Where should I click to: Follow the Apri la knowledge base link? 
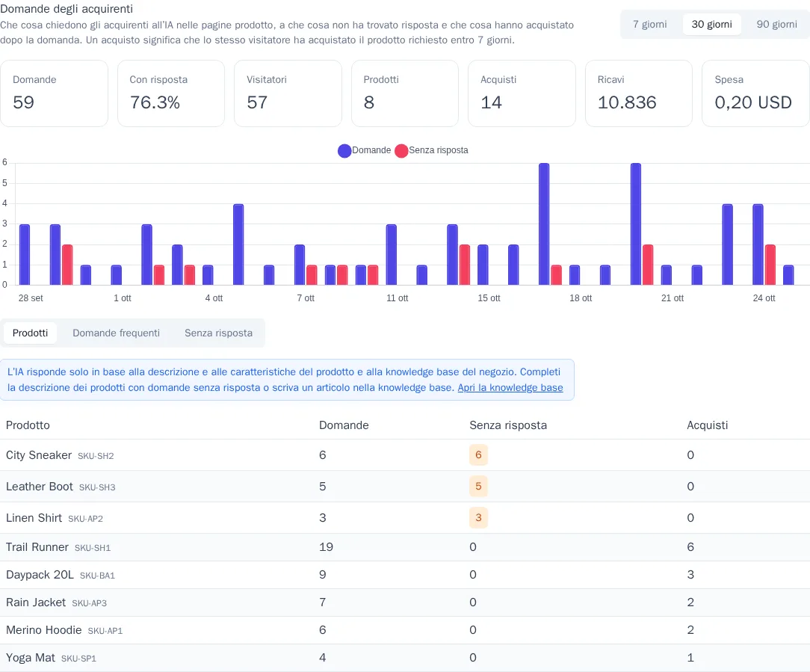tap(510, 388)
